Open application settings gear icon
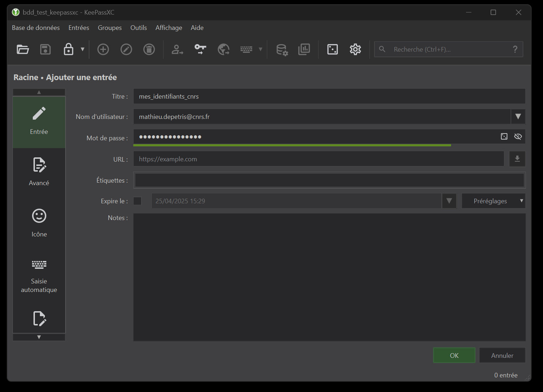Viewport: 543px width, 392px height. [355, 49]
